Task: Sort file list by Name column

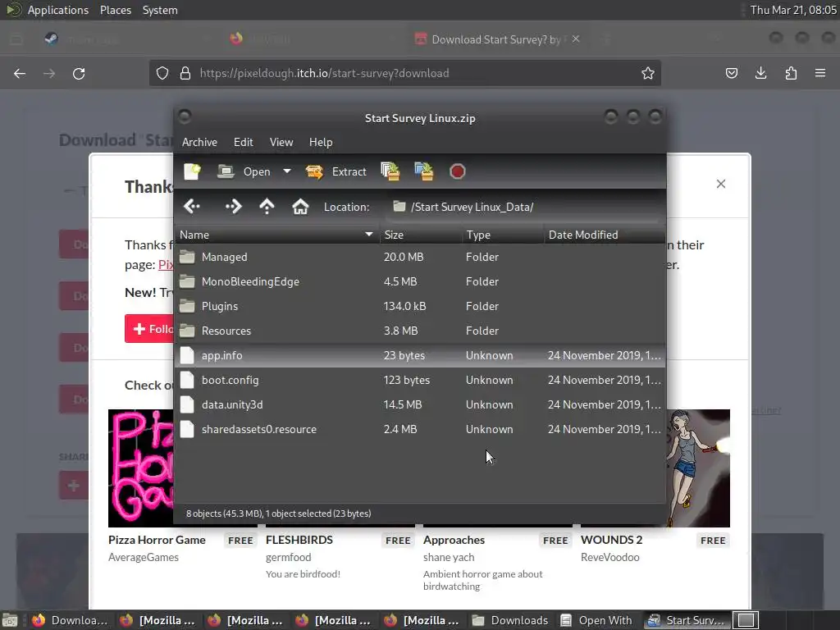Action: pyautogui.click(x=276, y=235)
